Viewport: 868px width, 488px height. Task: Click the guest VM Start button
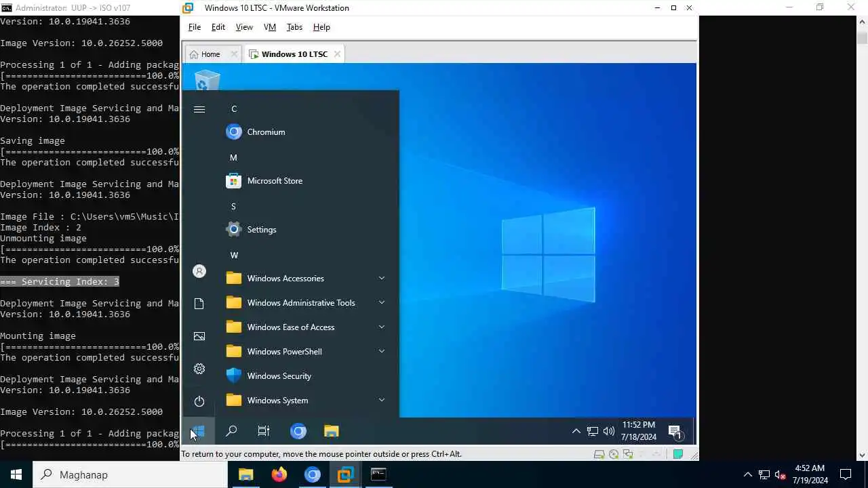199,431
